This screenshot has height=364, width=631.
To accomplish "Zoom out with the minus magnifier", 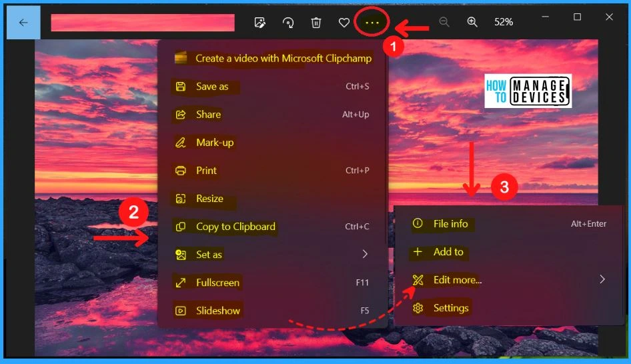I will tap(444, 22).
